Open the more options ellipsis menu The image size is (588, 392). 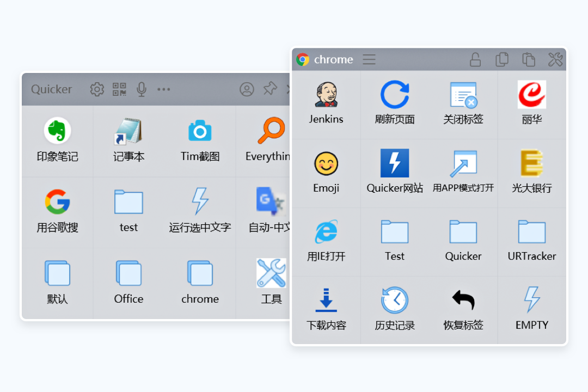click(x=163, y=89)
